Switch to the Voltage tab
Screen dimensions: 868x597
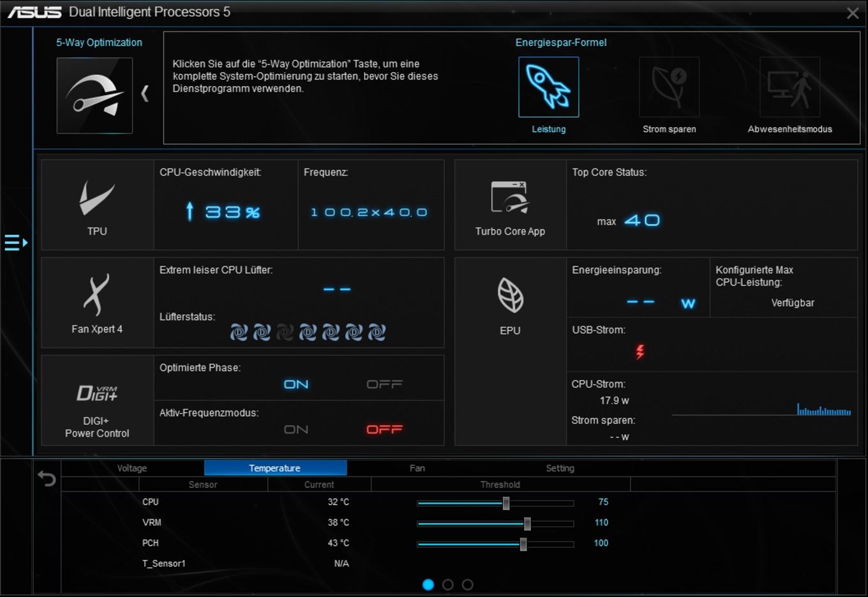[132, 468]
